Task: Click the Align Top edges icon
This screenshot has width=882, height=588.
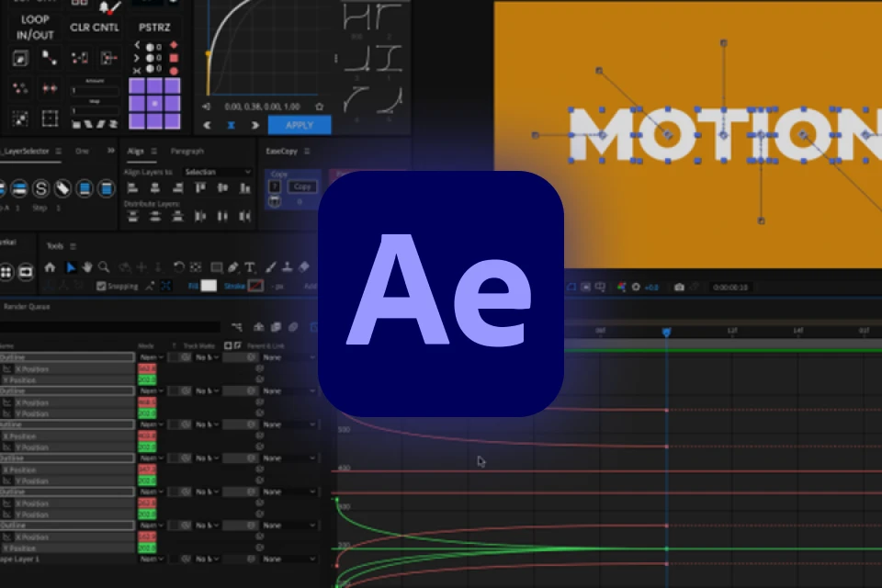Action: pos(200,188)
